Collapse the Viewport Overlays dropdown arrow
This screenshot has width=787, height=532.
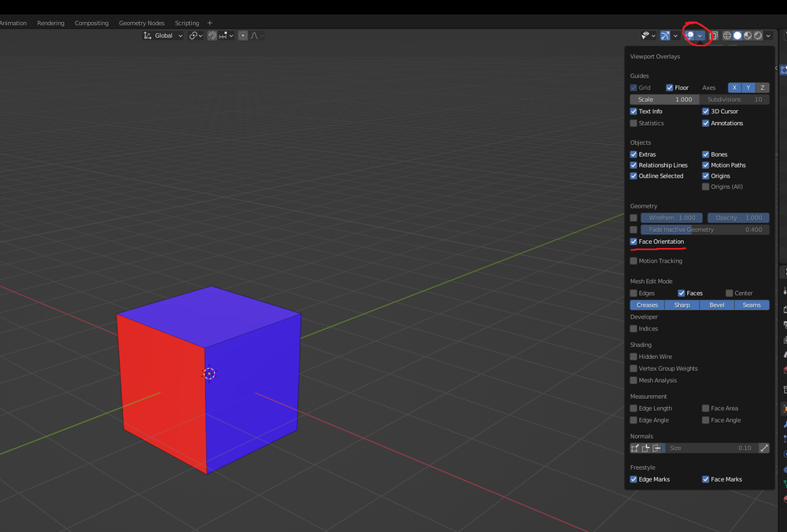700,35
